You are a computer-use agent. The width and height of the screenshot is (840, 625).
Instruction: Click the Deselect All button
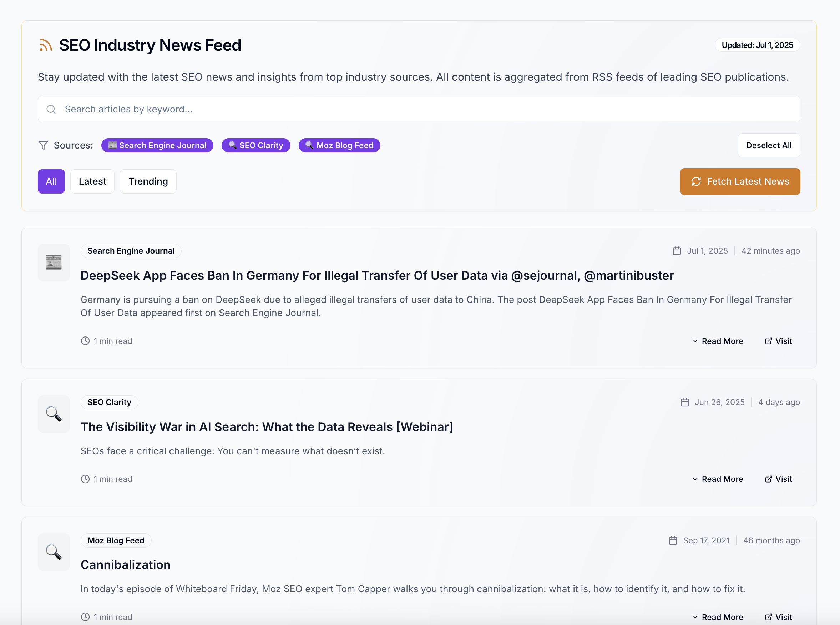click(769, 145)
